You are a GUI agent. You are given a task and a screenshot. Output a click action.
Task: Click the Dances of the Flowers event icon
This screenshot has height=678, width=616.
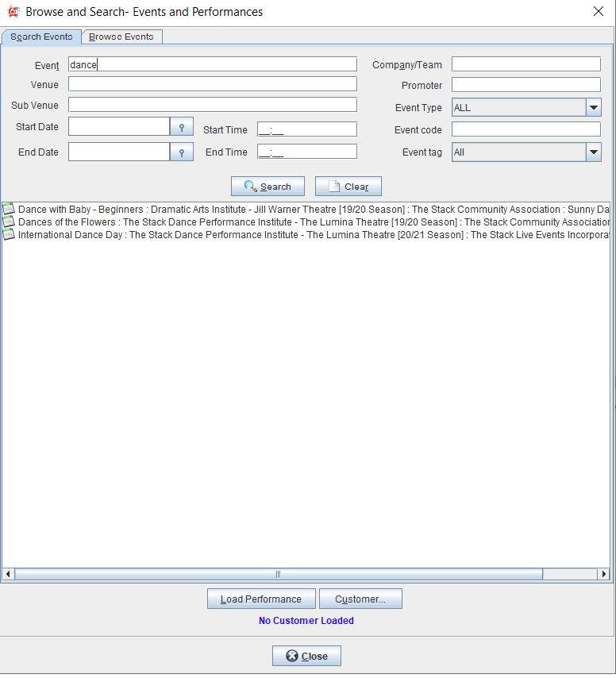[x=9, y=222]
